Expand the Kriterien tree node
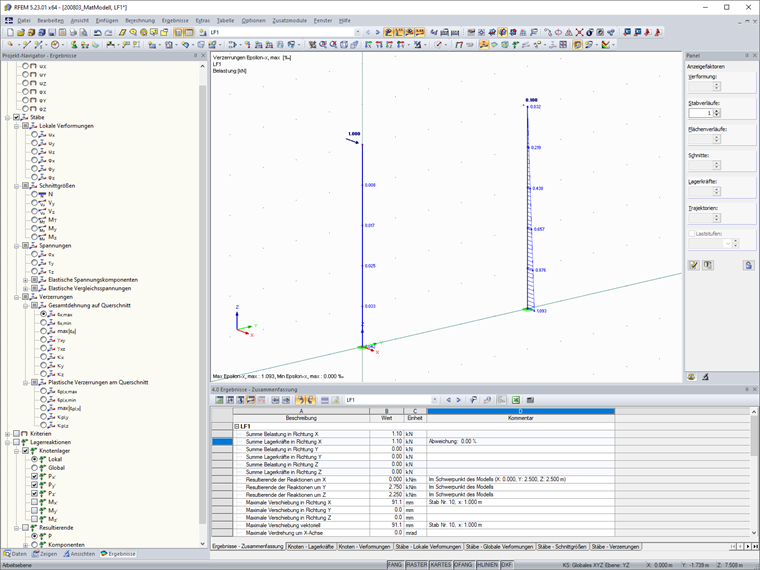Image resolution: width=760 pixels, height=570 pixels. [x=7, y=433]
